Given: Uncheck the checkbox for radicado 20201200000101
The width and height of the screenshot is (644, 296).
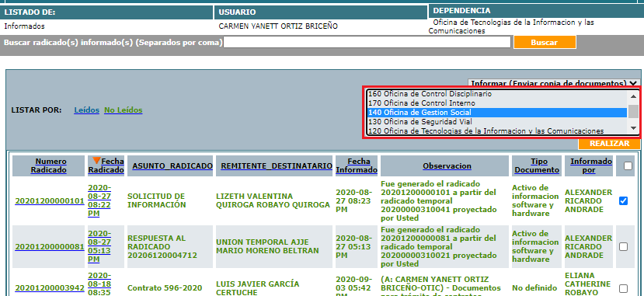Looking at the screenshot, I should click(x=624, y=200).
